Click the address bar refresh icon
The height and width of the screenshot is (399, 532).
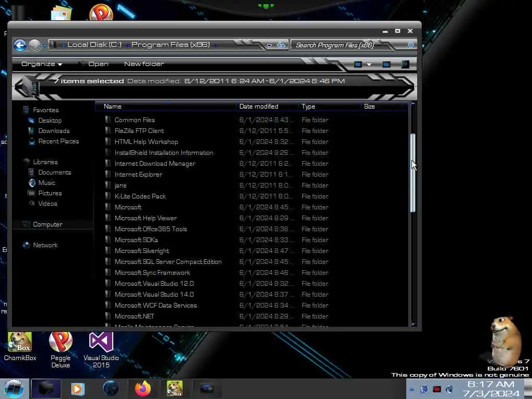click(x=281, y=45)
